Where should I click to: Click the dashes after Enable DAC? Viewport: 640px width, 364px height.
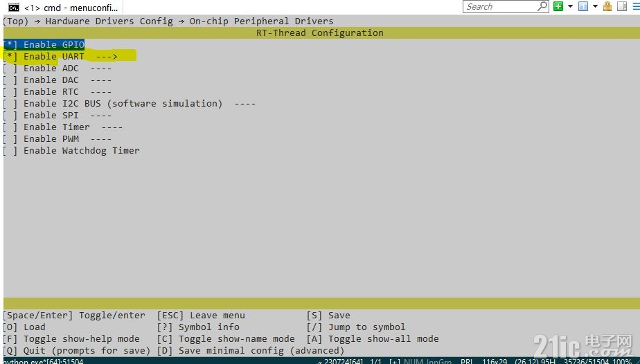pyautogui.click(x=101, y=80)
